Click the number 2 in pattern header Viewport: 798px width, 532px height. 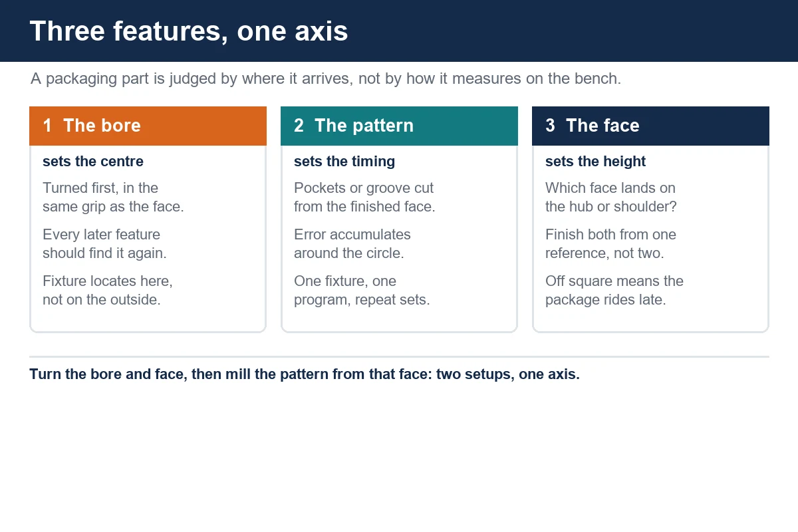coord(299,126)
